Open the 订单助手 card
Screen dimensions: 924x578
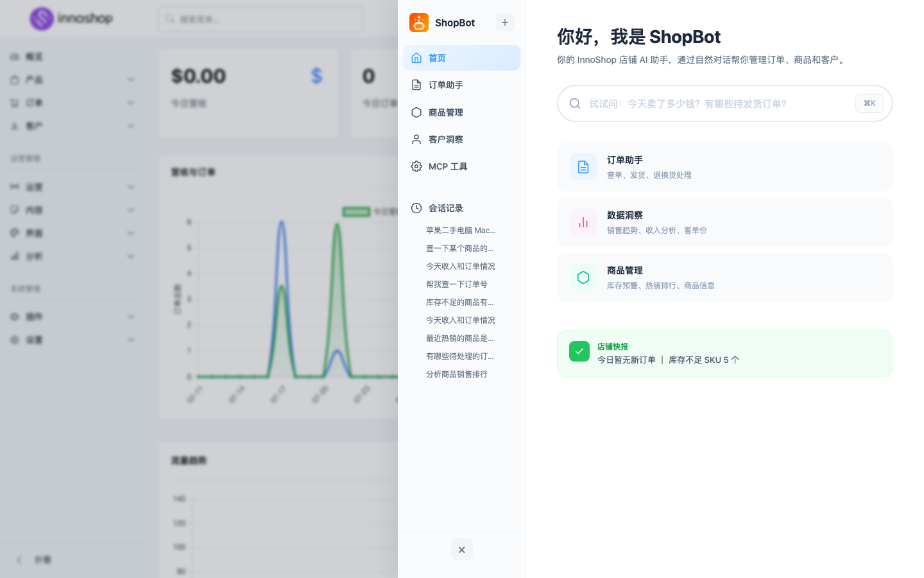[x=725, y=167]
